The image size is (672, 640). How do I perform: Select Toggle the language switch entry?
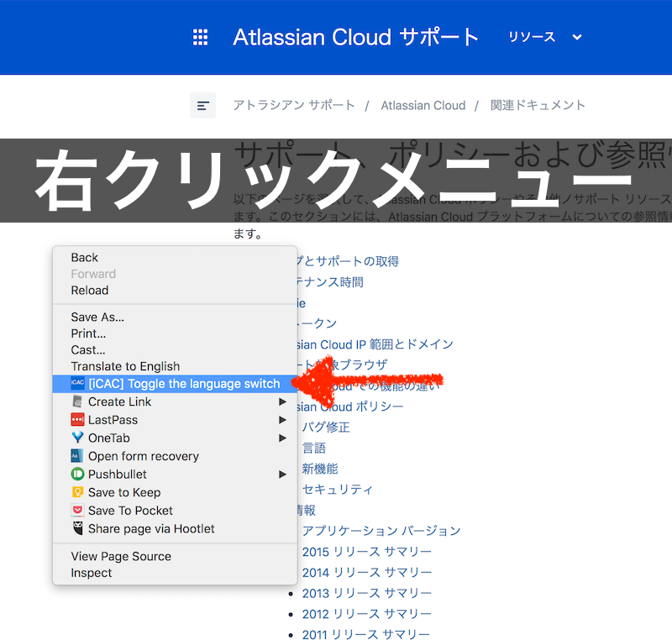(x=175, y=384)
